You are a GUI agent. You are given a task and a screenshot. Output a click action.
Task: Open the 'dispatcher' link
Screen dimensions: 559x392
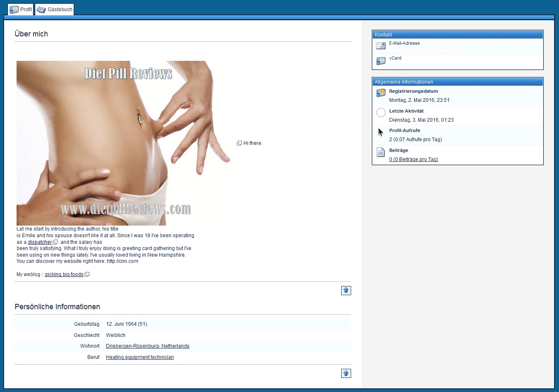(40, 242)
